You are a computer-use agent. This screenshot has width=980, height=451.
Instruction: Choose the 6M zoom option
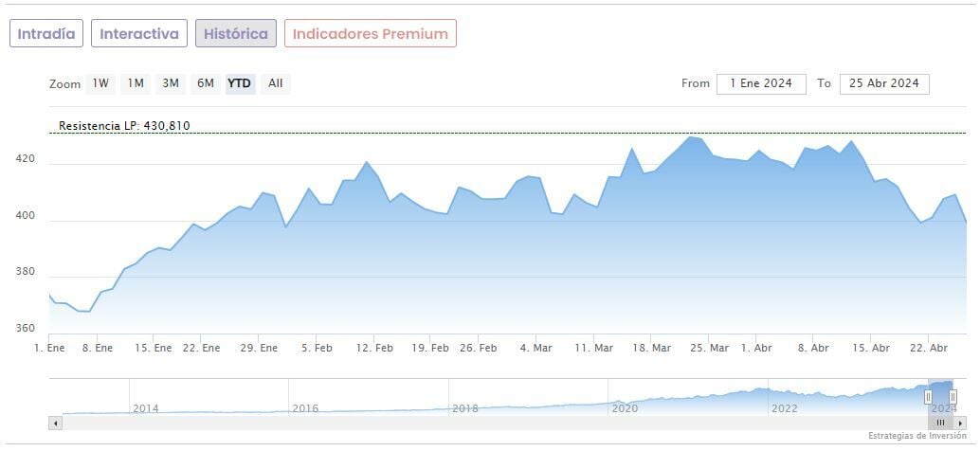coord(206,83)
